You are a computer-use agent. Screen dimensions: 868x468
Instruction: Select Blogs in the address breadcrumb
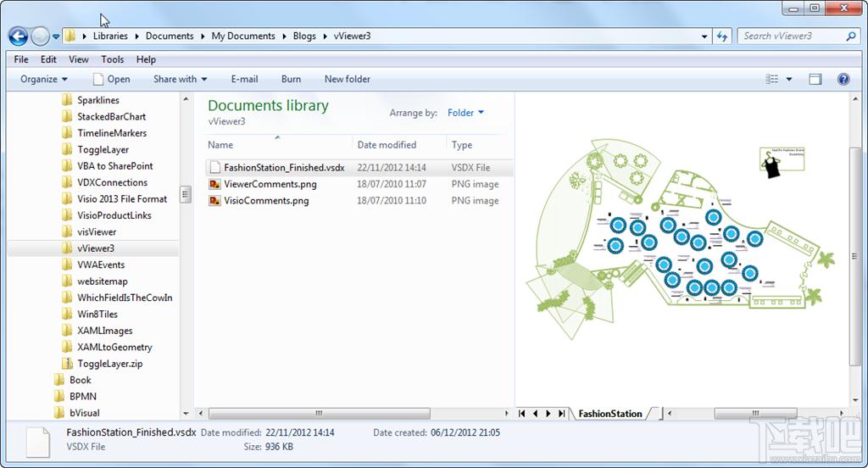[304, 36]
